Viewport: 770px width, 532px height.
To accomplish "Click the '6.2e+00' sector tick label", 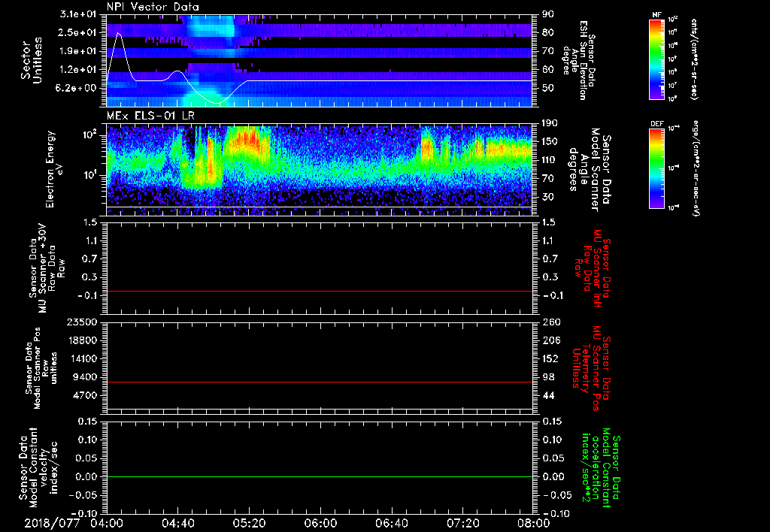I will coord(77,88).
